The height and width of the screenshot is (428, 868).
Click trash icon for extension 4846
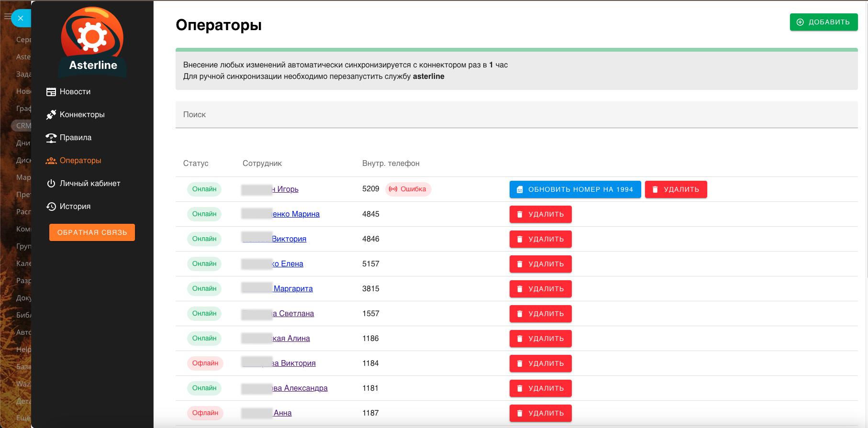tap(520, 239)
